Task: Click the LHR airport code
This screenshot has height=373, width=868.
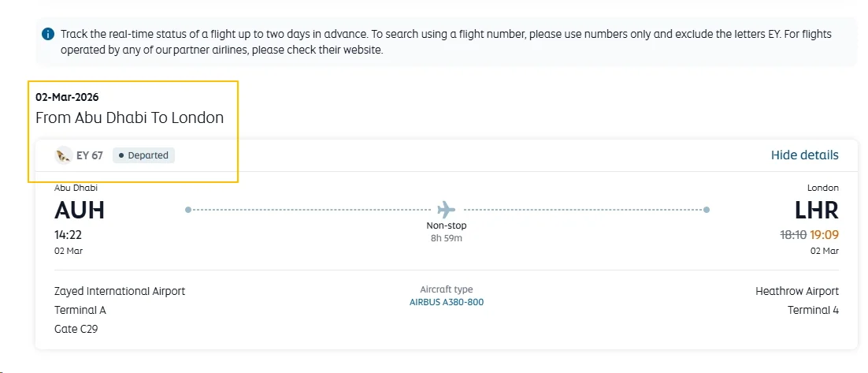Action: [817, 211]
